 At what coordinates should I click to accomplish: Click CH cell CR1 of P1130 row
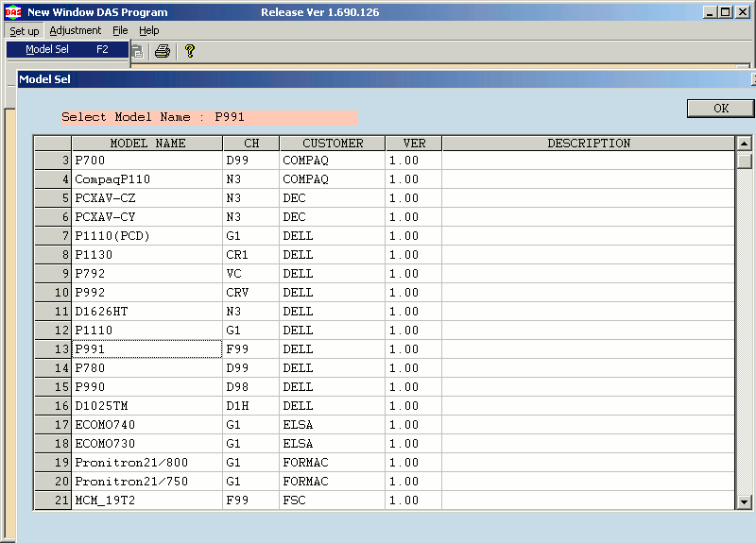pos(251,254)
